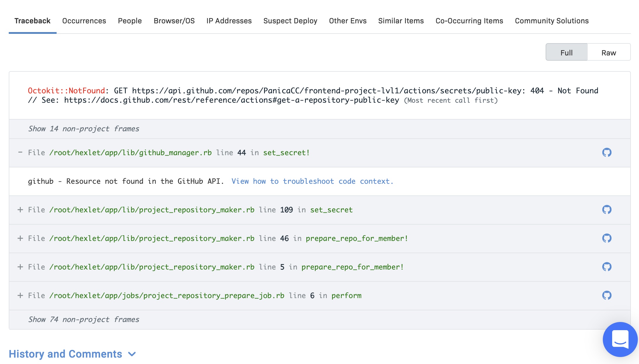Viewport: 639px width, 364px height.
Task: Switch to Full traceback view
Action: [x=567, y=52]
